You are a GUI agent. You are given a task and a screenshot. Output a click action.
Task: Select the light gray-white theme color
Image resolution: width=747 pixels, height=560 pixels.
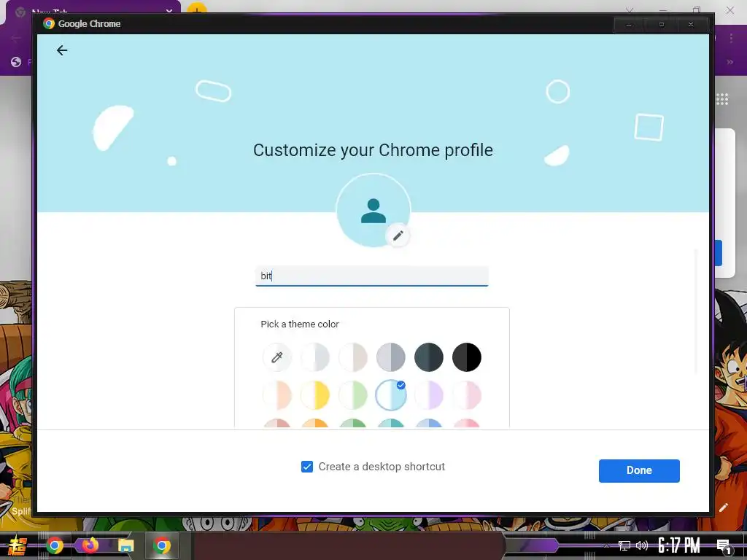[x=315, y=357]
